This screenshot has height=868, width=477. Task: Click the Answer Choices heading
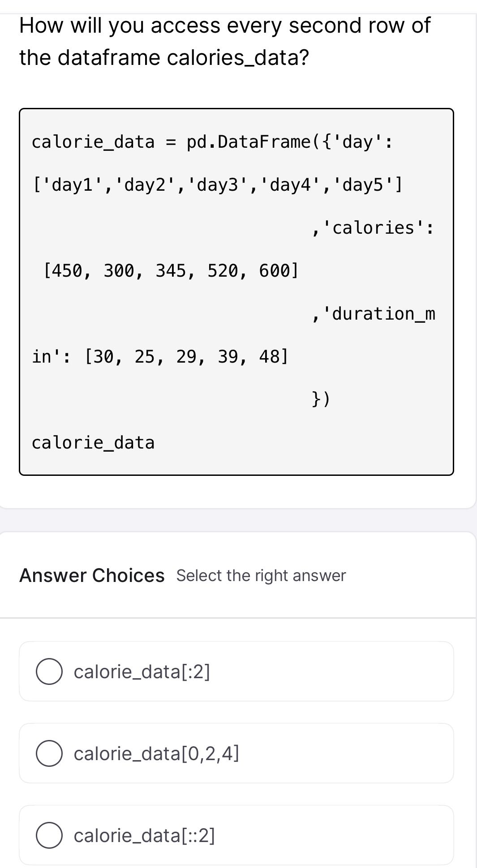click(92, 575)
